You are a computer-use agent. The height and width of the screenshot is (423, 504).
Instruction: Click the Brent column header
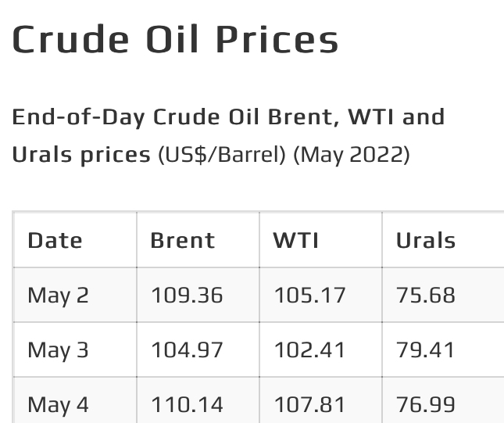pyautogui.click(x=183, y=240)
